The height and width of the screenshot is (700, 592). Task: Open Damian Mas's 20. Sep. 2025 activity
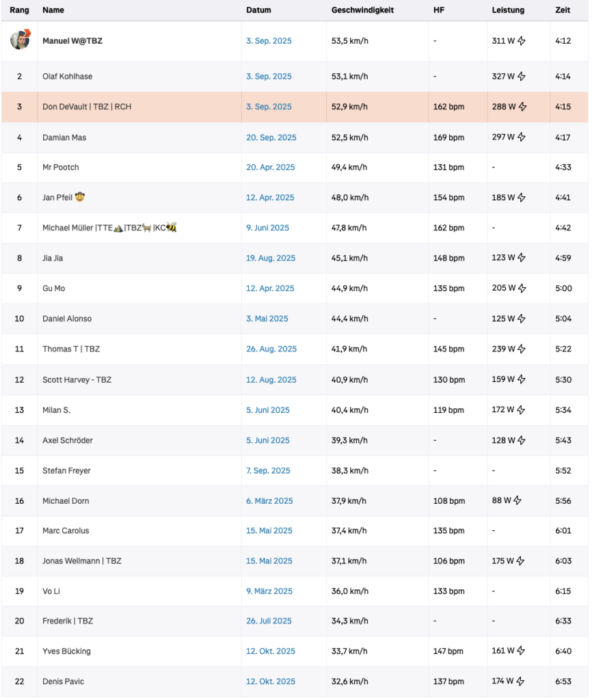[x=271, y=137]
